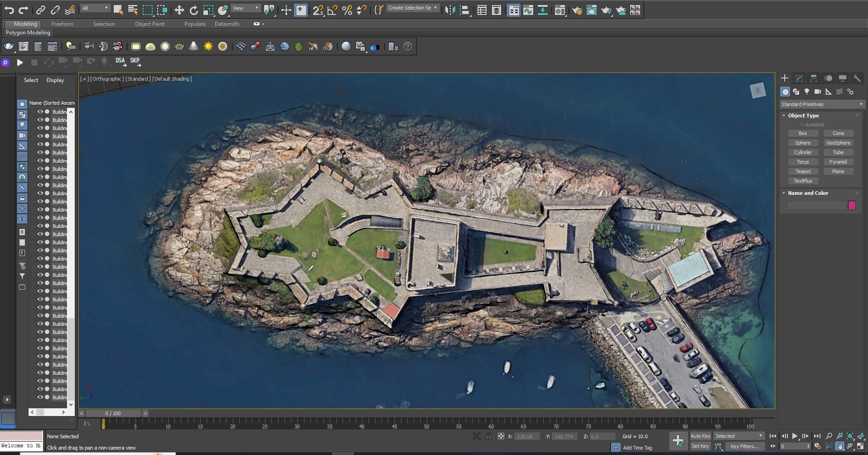The height and width of the screenshot is (455, 868).
Task: Open the pink object color swatch
Action: (x=852, y=205)
